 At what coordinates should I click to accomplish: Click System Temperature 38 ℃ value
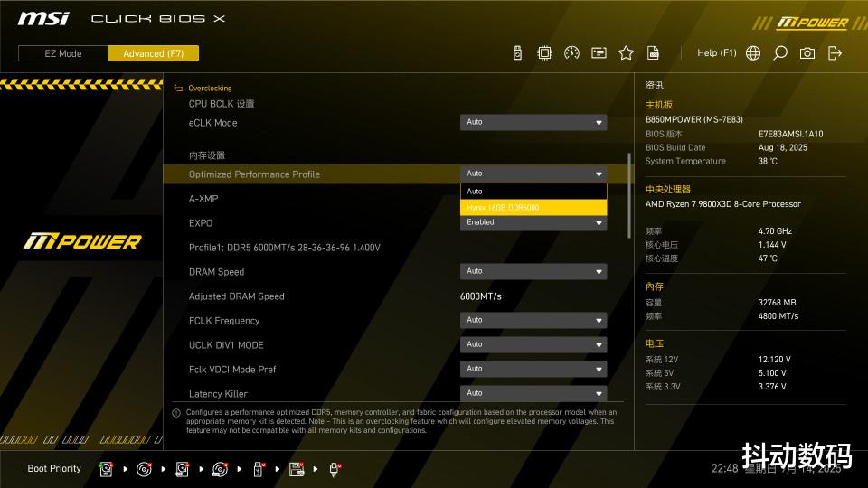click(768, 162)
